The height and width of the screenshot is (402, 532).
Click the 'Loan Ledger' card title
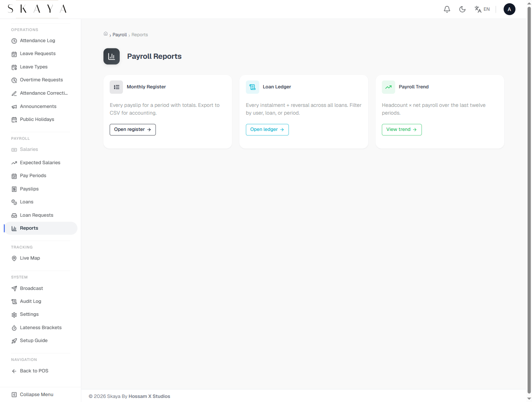pyautogui.click(x=277, y=87)
